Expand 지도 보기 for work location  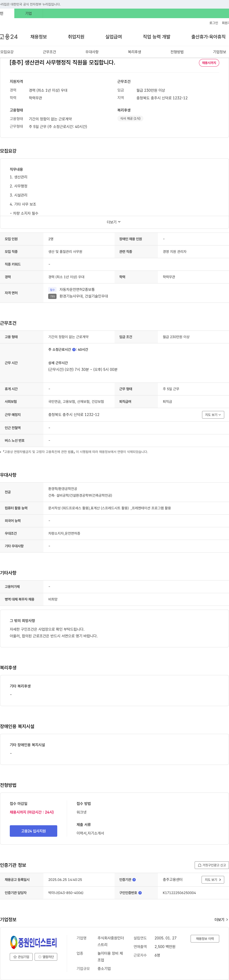click(x=213, y=415)
